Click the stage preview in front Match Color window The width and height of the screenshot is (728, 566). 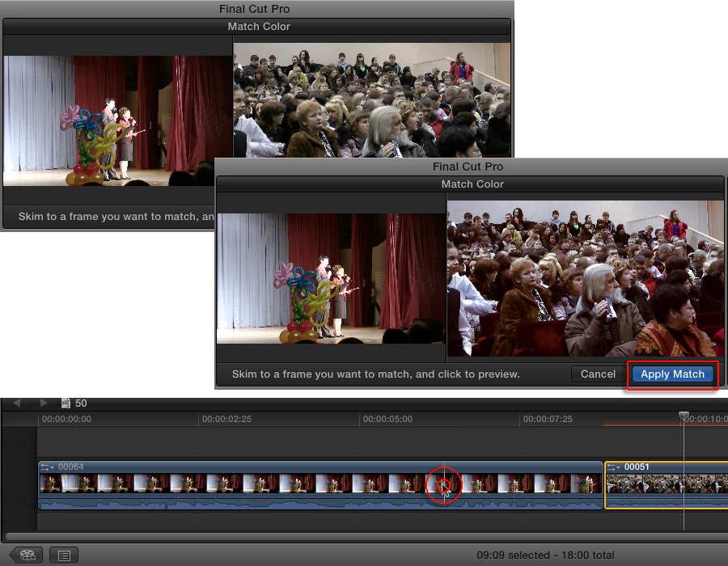331,278
